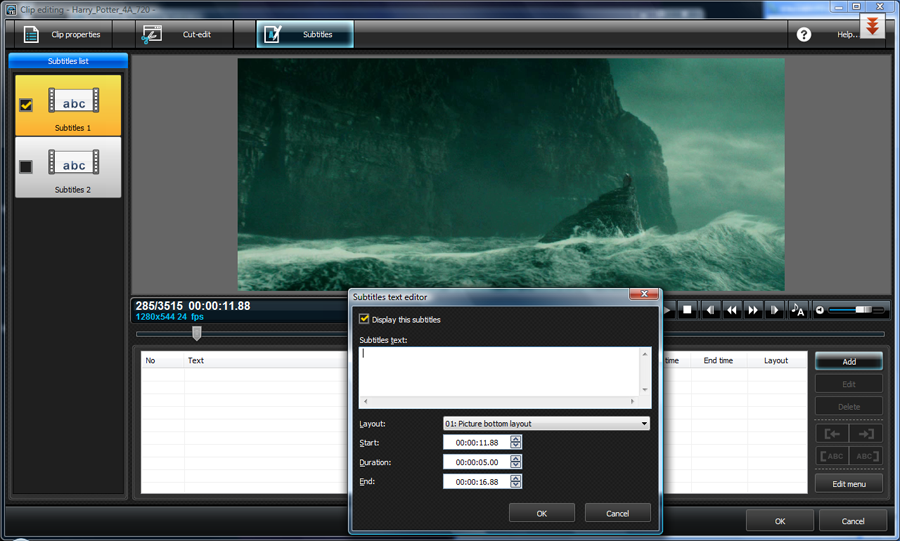
Task: Click the set-end right-arrow bracket icon
Action: pyautogui.click(x=866, y=434)
